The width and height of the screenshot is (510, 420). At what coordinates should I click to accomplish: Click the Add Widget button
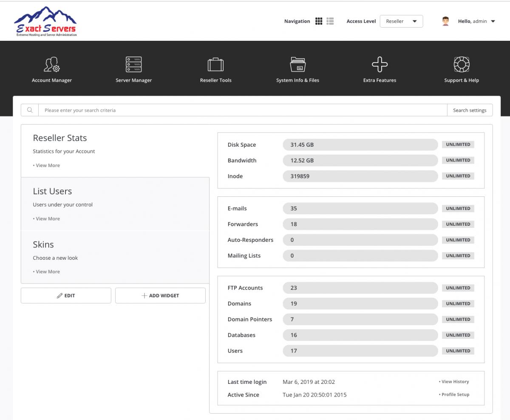point(160,295)
